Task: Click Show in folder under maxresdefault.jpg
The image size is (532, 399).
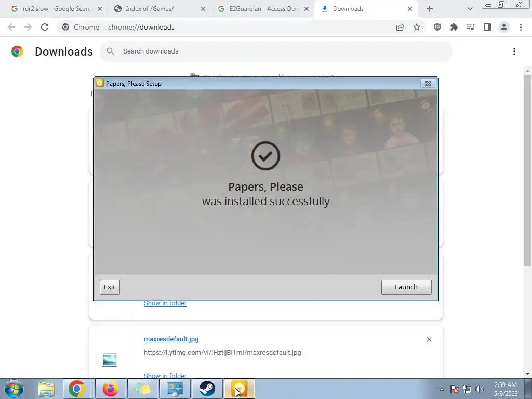Action: pyautogui.click(x=165, y=375)
